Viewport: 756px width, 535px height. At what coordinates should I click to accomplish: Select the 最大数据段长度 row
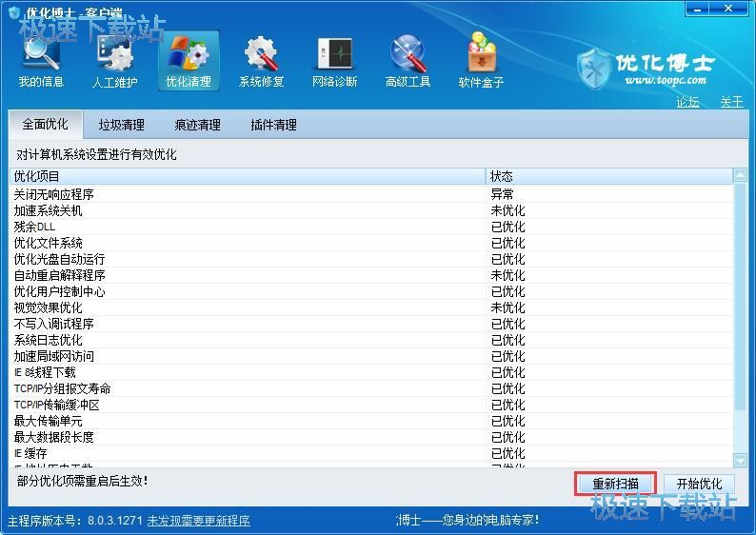(370, 437)
